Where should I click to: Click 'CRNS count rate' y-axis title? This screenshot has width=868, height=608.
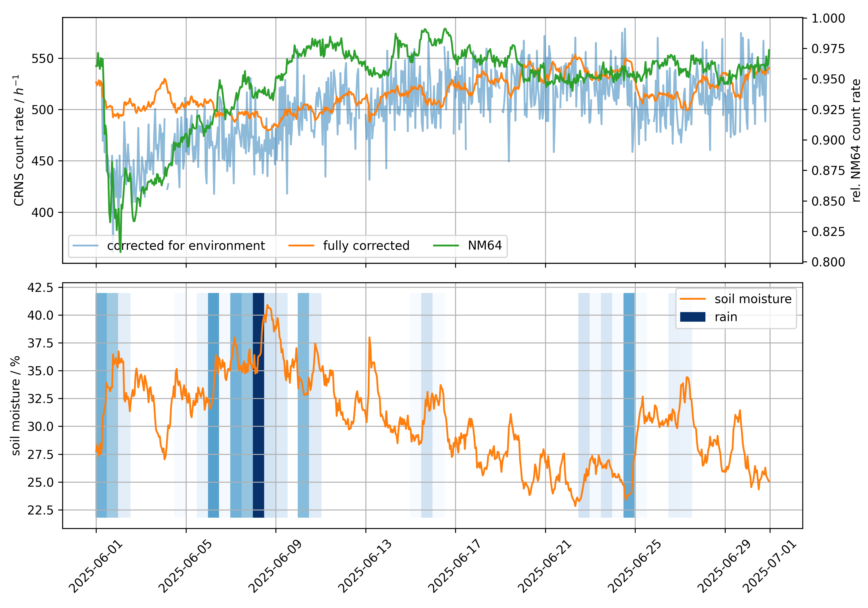click(18, 140)
